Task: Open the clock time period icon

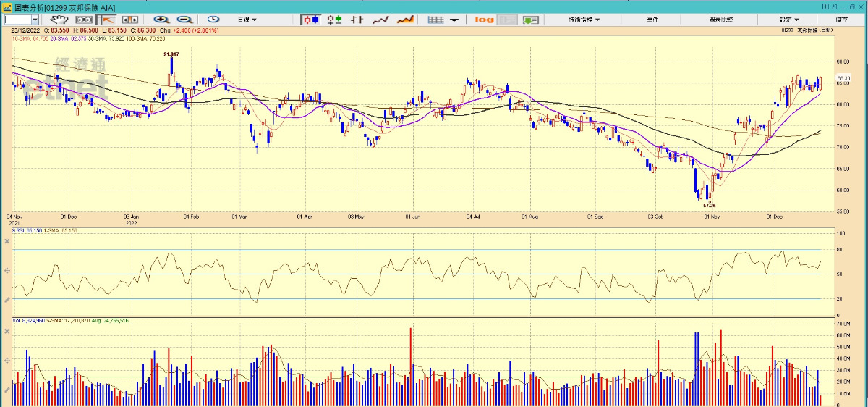Action: (x=214, y=20)
